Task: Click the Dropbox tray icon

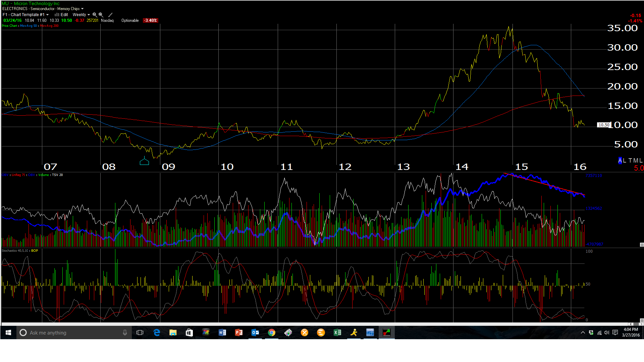Action: (x=591, y=333)
